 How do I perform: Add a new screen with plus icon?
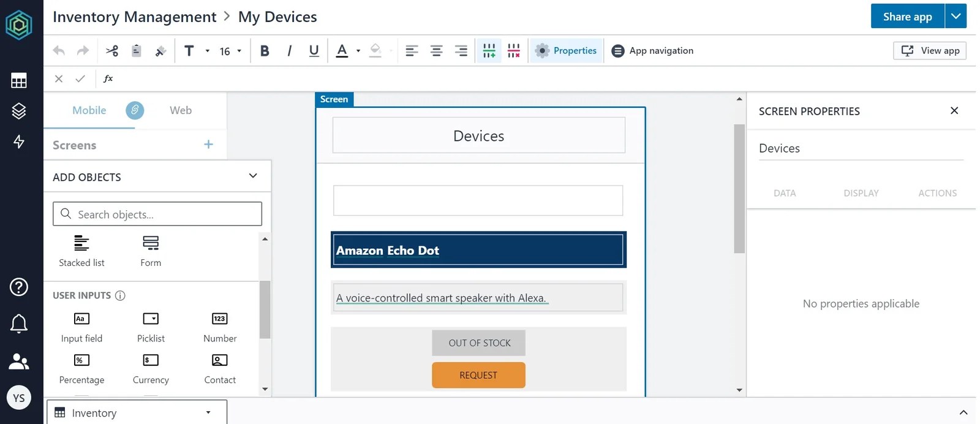click(x=208, y=145)
